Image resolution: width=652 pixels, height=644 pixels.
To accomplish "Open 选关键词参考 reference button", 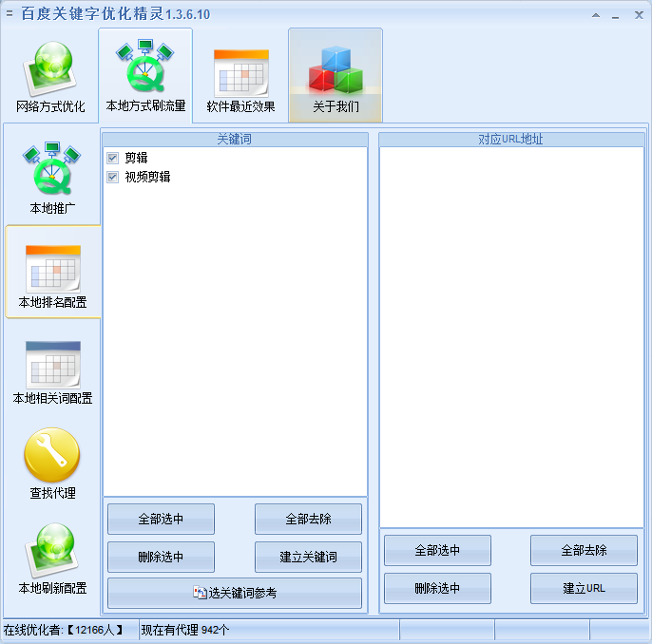I will 235,593.
